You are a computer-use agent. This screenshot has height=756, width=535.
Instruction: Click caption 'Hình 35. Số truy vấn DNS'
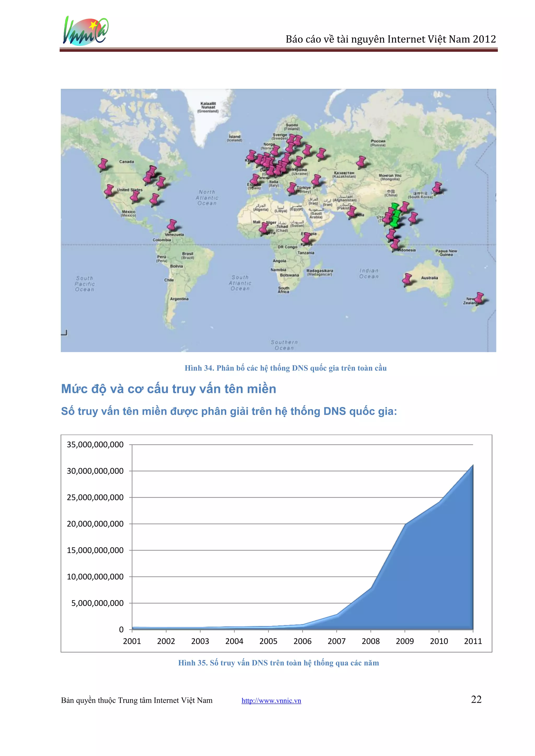click(279, 663)
